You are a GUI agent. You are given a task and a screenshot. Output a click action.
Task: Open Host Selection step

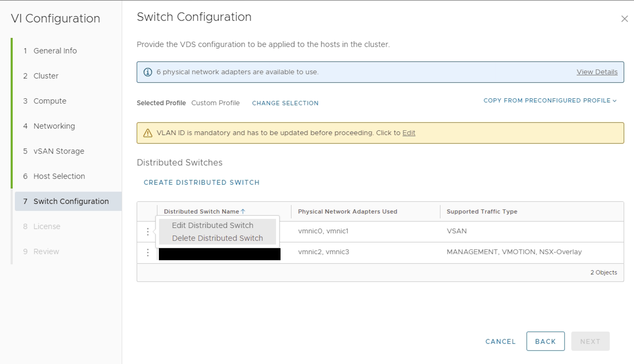pyautogui.click(x=59, y=176)
